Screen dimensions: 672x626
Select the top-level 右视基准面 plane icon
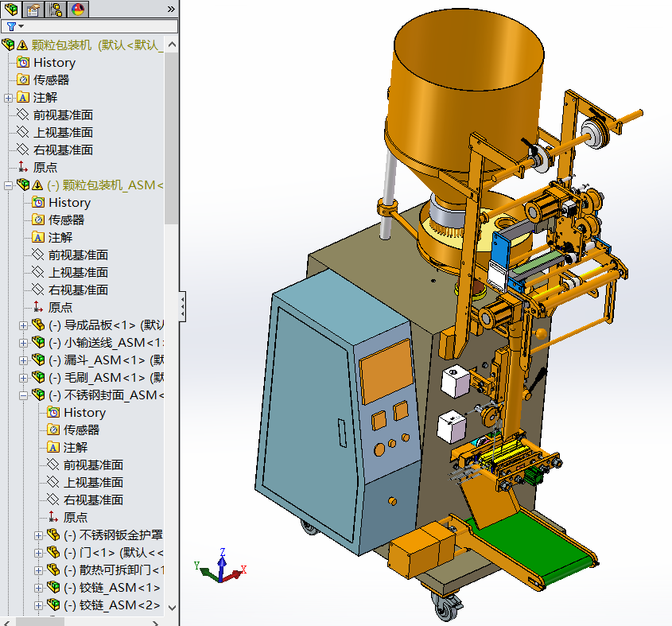tap(23, 150)
